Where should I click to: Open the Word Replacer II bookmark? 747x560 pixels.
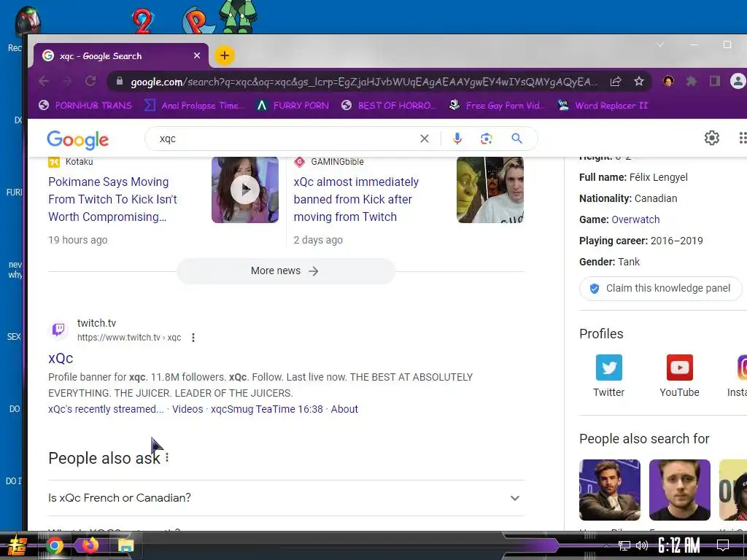(603, 106)
